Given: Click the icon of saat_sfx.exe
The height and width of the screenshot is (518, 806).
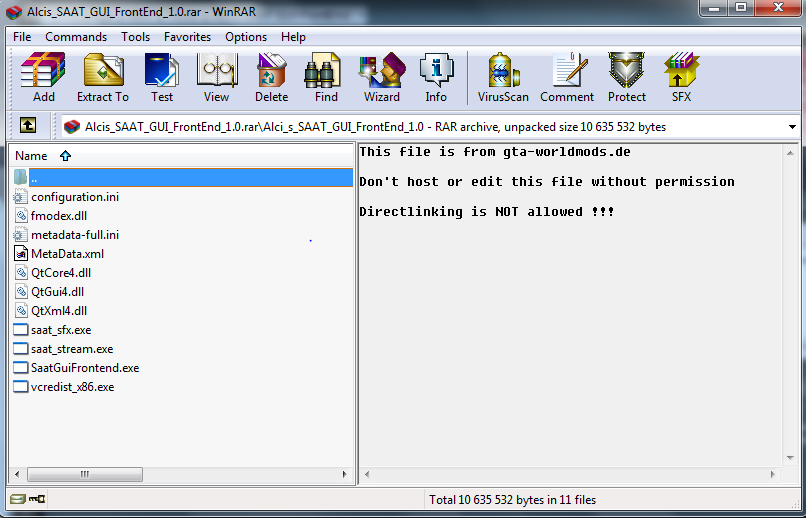Looking at the screenshot, I should point(21,330).
